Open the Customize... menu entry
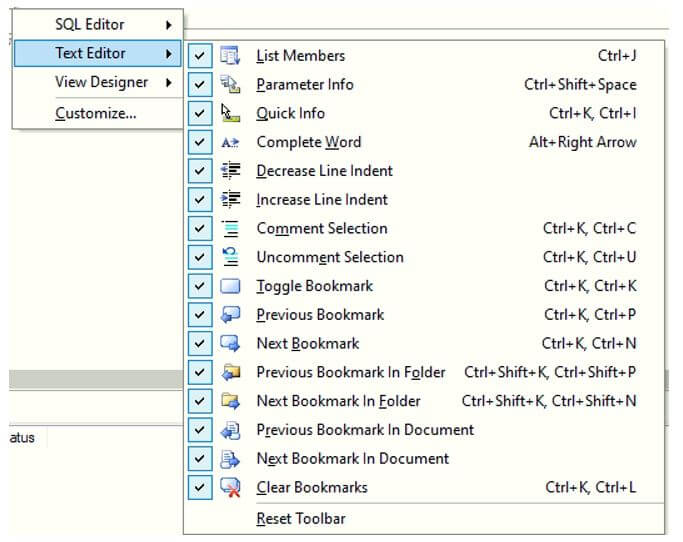This screenshot has width=683, height=542. pos(96,113)
